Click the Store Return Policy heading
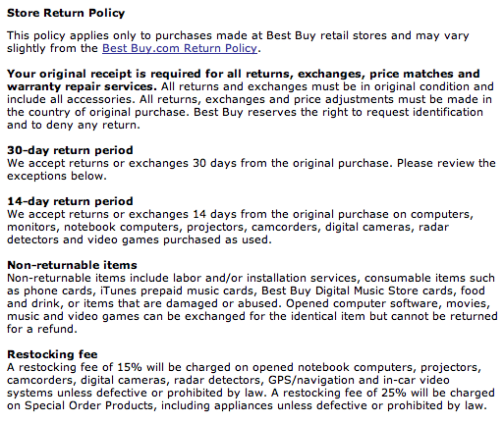This screenshot has height=424, width=504. 66,13
